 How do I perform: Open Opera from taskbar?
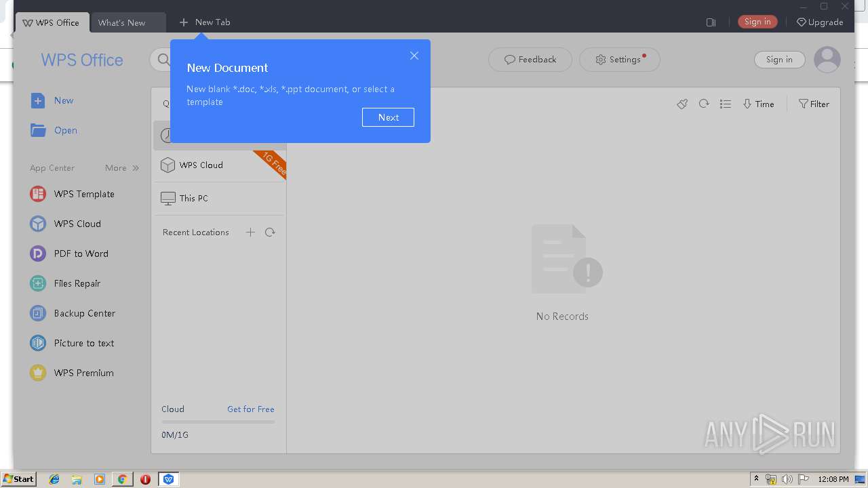click(x=145, y=479)
